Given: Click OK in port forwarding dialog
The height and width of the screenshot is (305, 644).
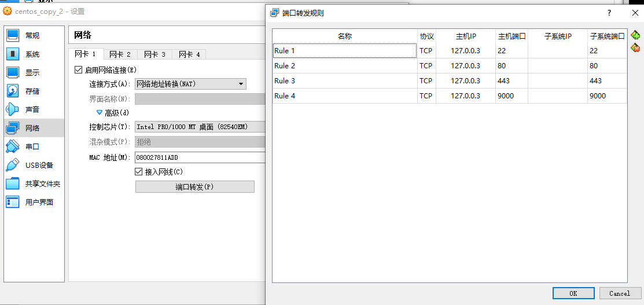Looking at the screenshot, I should (573, 293).
